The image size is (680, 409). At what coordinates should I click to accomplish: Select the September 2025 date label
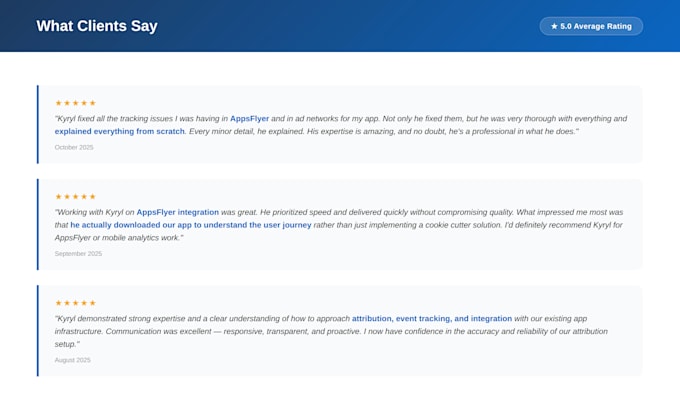tap(78, 254)
